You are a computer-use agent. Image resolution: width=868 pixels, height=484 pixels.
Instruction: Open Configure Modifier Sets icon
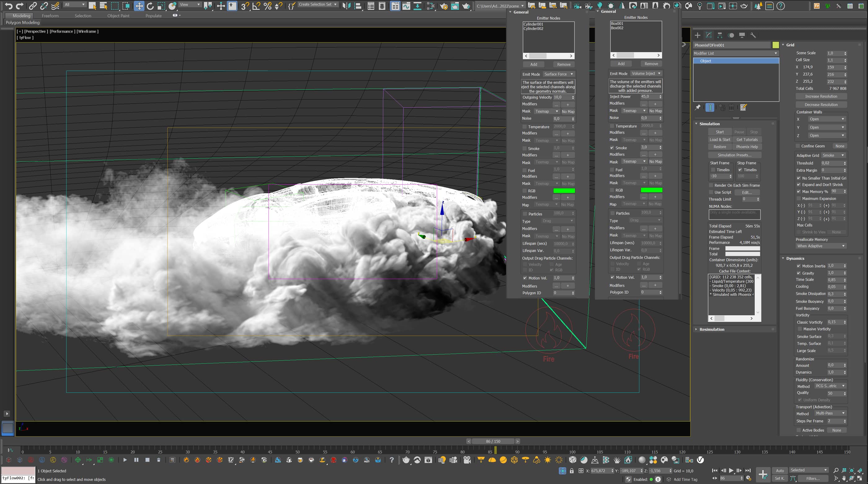[x=743, y=108]
